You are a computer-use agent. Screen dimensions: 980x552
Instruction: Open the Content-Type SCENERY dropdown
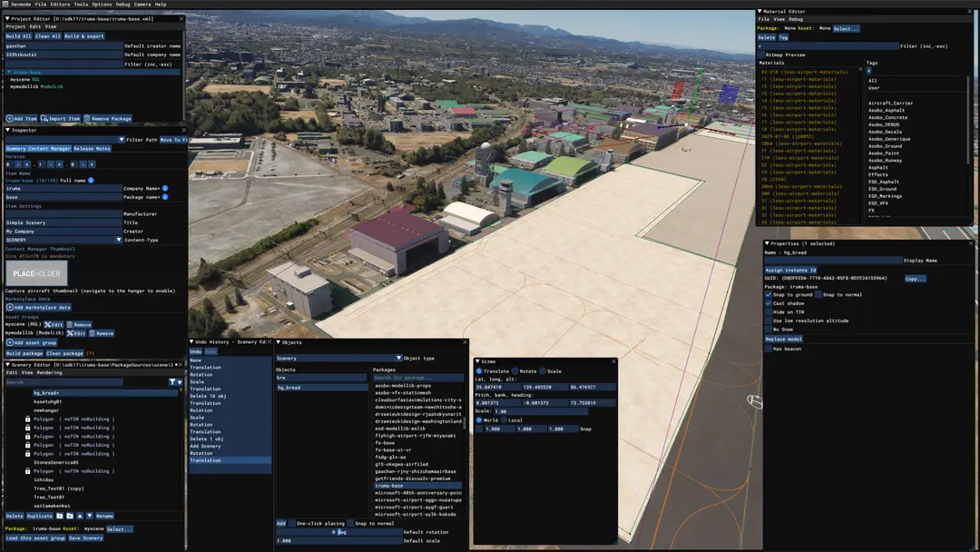pos(64,240)
